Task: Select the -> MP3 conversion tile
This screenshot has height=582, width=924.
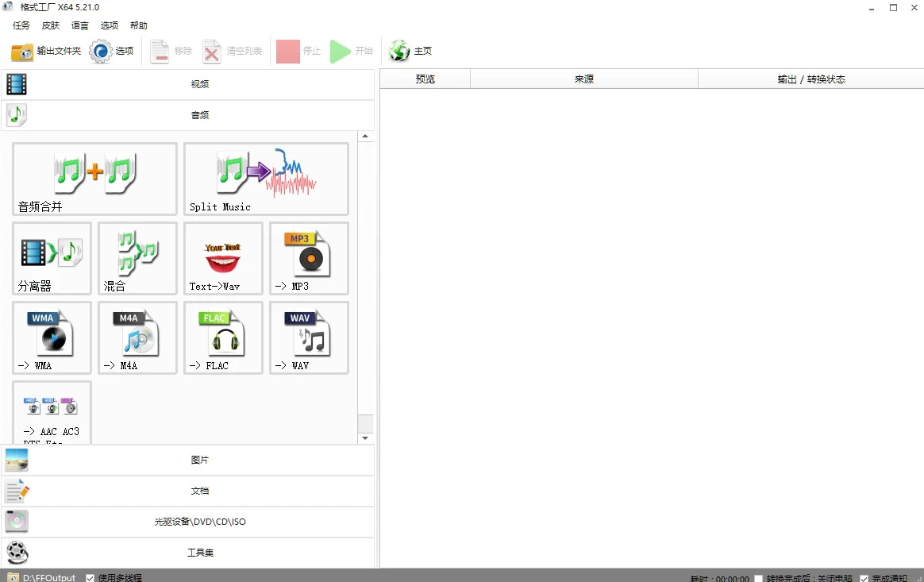Action: click(309, 258)
